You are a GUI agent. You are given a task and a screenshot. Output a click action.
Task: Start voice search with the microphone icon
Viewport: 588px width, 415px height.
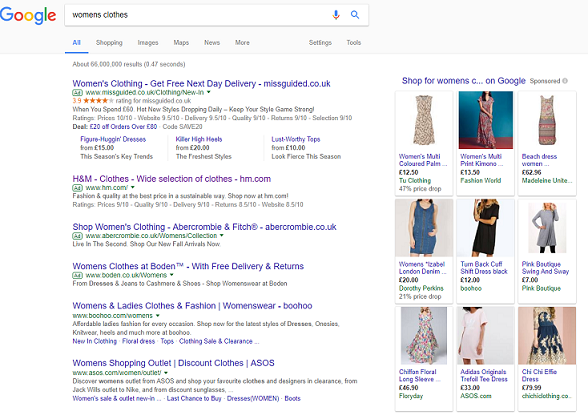(336, 15)
